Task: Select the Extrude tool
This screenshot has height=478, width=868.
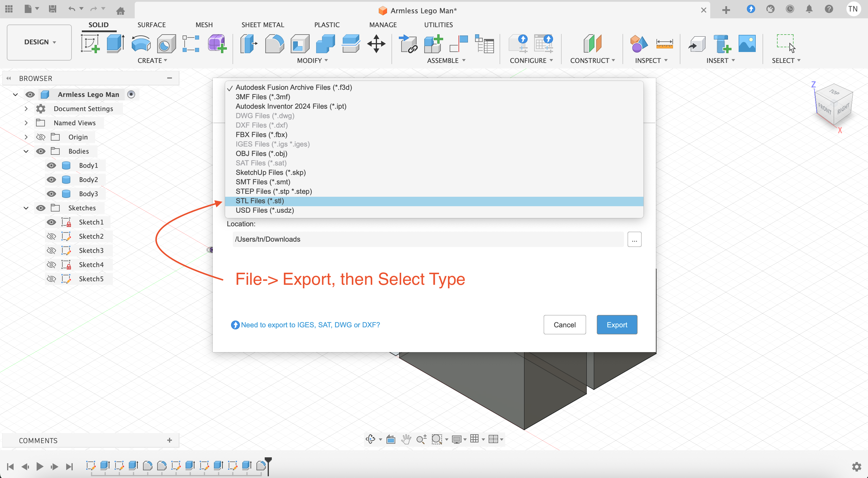Action: click(x=115, y=44)
